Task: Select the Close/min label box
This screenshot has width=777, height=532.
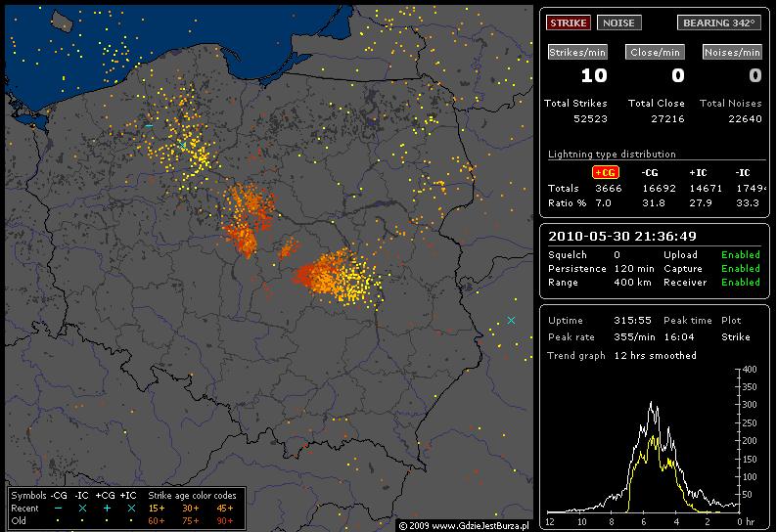Action: point(655,52)
